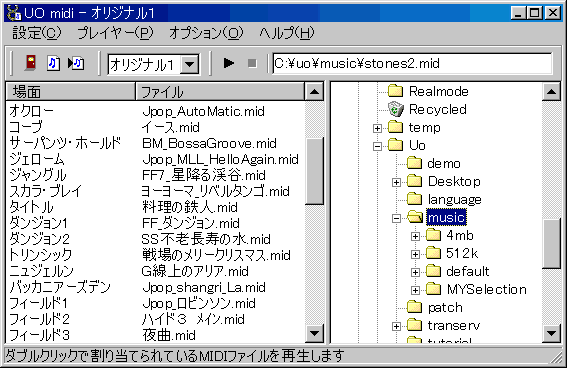Click the ファイル column header
Viewport: 567px width, 368px height.
pos(220,92)
